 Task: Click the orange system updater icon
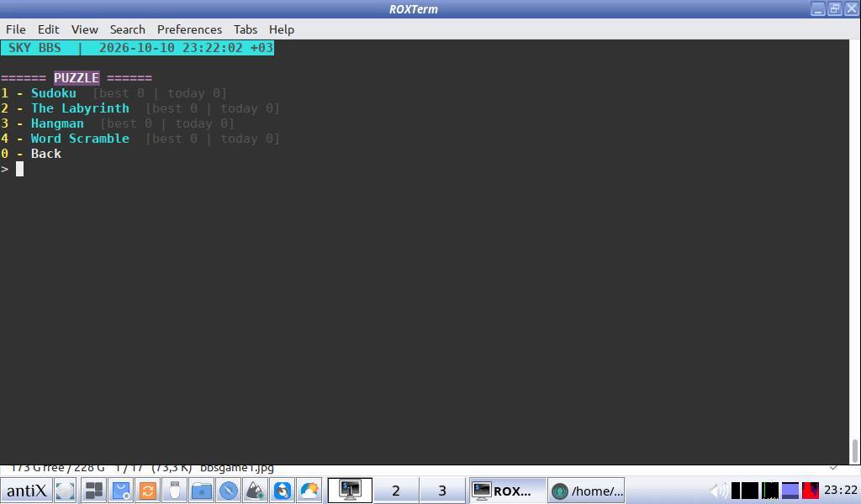[148, 491]
